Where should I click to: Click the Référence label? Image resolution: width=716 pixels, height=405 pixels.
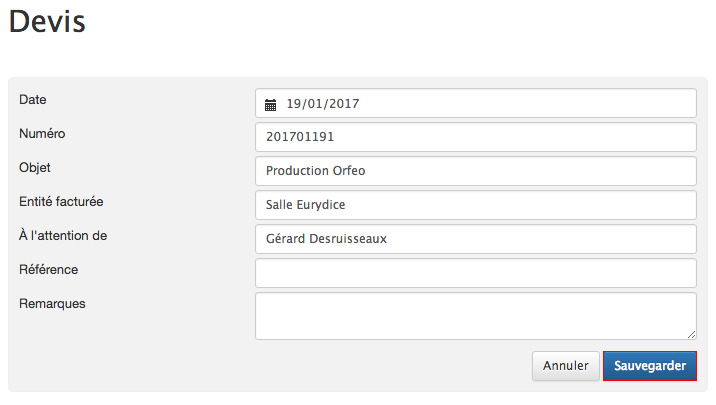point(48,269)
